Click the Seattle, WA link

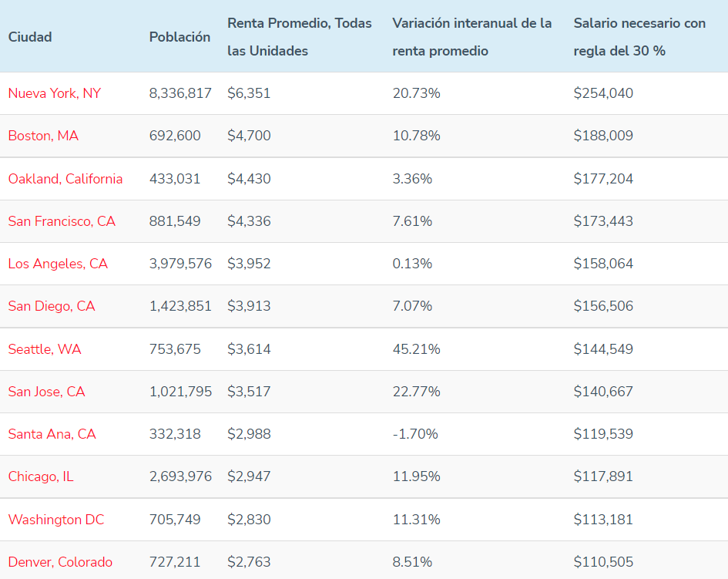(x=45, y=349)
